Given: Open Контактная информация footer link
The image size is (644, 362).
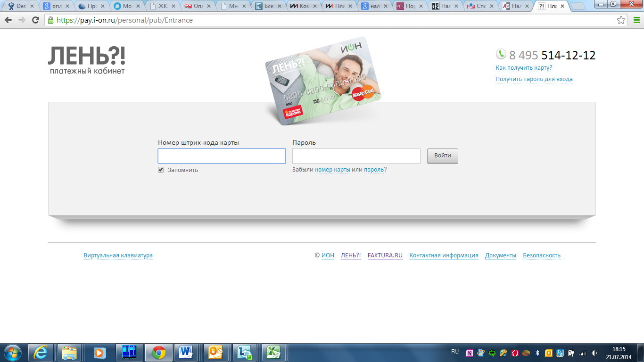Looking at the screenshot, I should 444,255.
